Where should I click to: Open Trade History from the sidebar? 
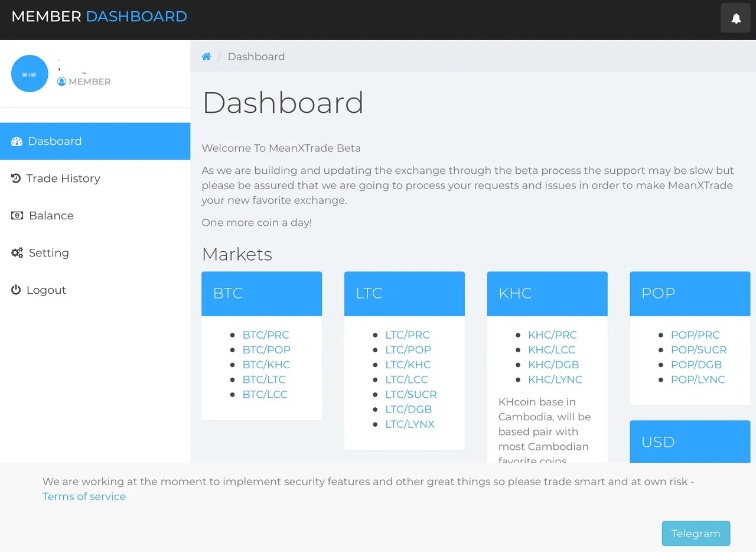click(95, 178)
